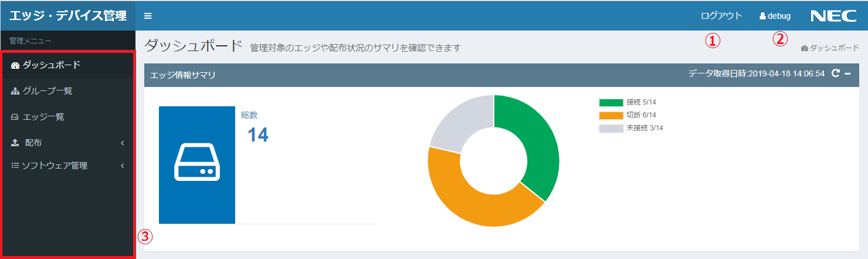Collapse the エッジ情報サマリ panel with minus button
The width and height of the screenshot is (868, 259).
[847, 73]
